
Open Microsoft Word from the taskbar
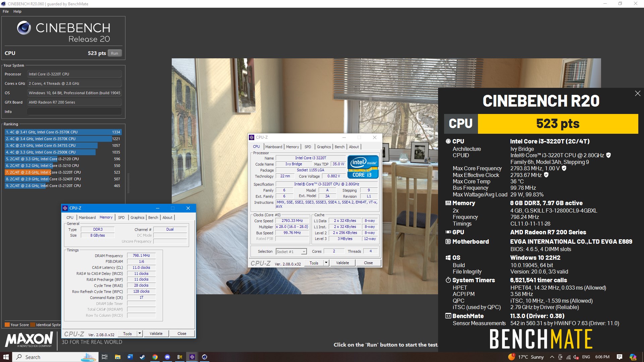(x=130, y=357)
